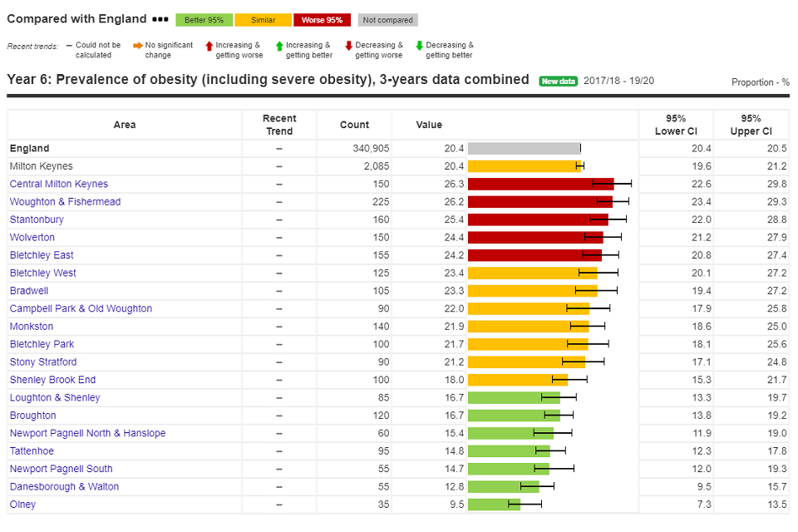Click the green 'Decreasing & getting better' arrow

[x=419, y=46]
